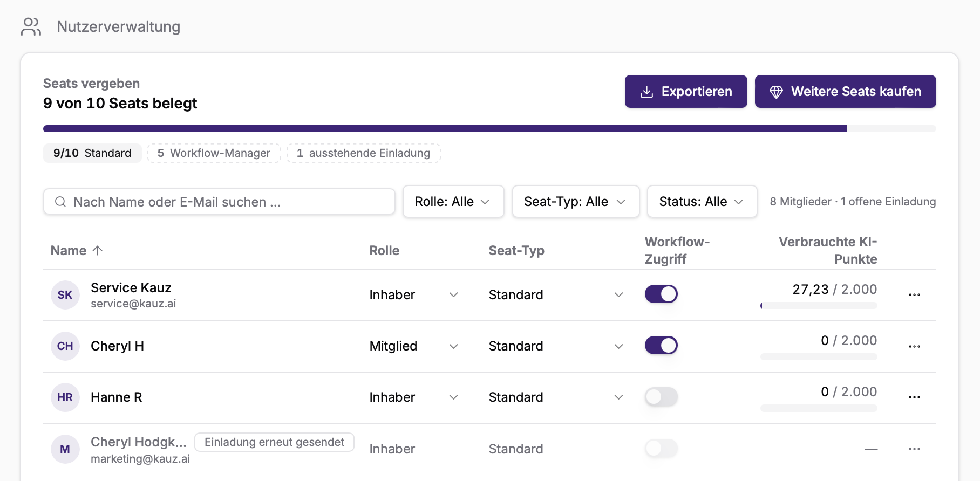Screen dimensions: 980x481
Task: Click the diamond icon in Weitere Seats kaufen
Action: (x=776, y=92)
